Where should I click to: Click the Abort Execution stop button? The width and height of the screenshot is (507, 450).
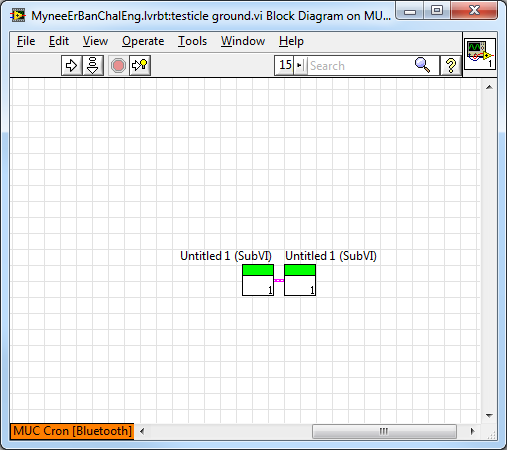tap(118, 65)
